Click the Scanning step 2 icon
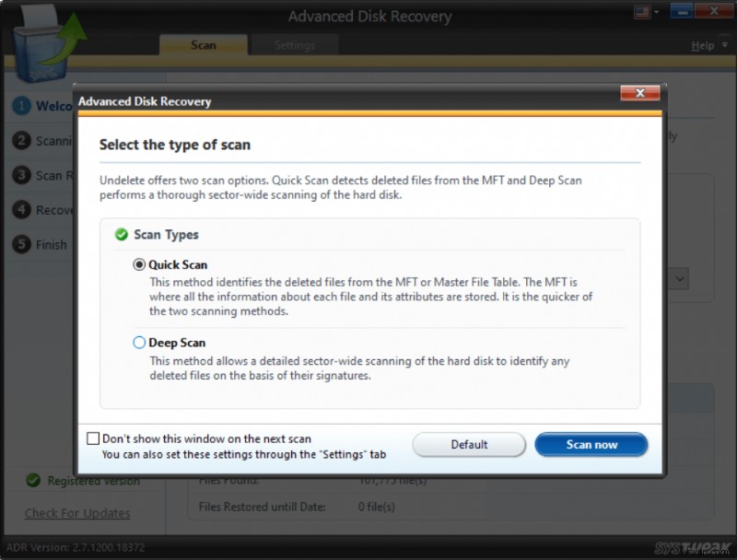Viewport: 737px width, 560px height. pos(20,141)
